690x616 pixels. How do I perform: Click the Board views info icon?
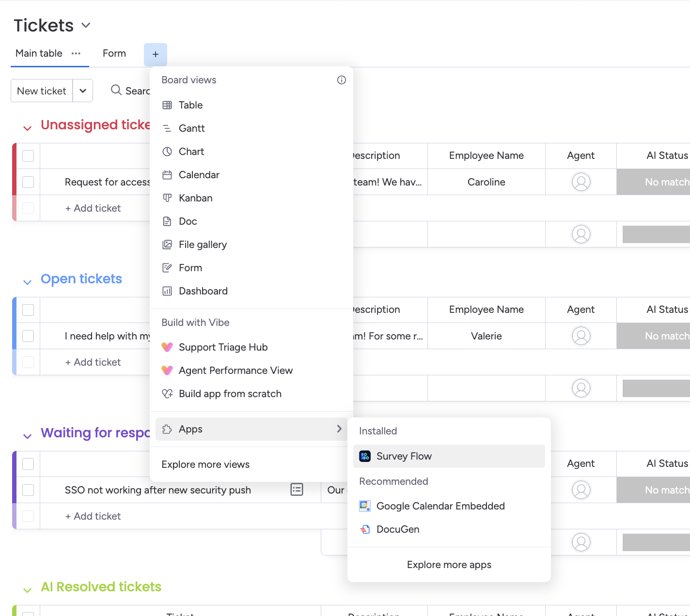(x=342, y=80)
